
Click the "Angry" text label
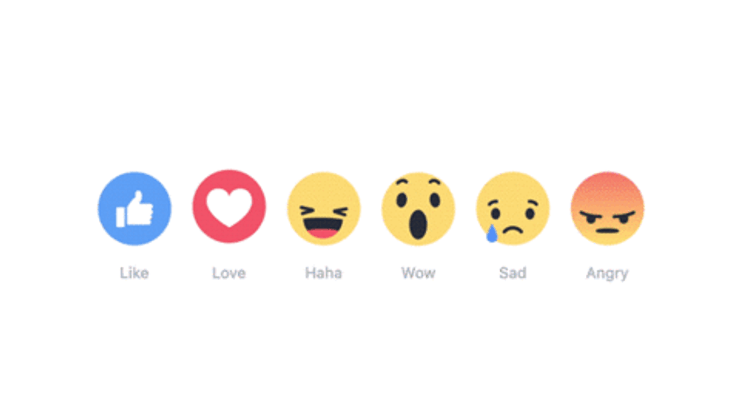tap(607, 273)
